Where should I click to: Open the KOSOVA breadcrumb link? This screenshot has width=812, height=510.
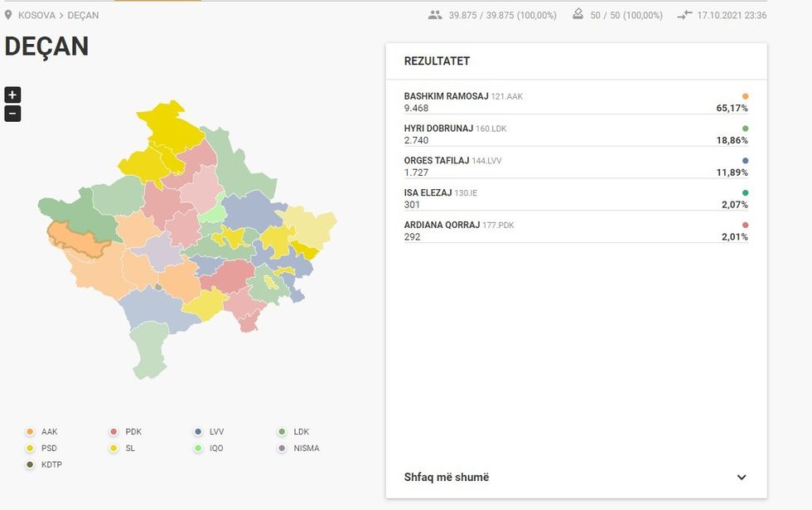click(x=36, y=16)
